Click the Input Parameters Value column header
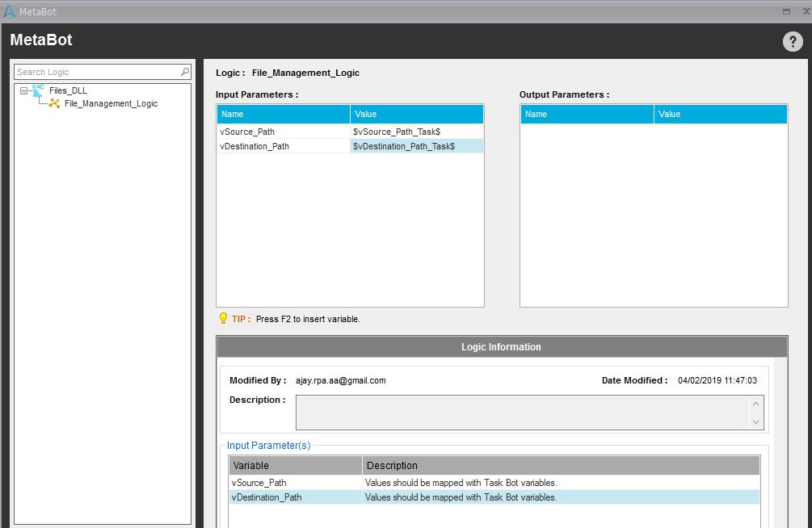 pos(416,114)
